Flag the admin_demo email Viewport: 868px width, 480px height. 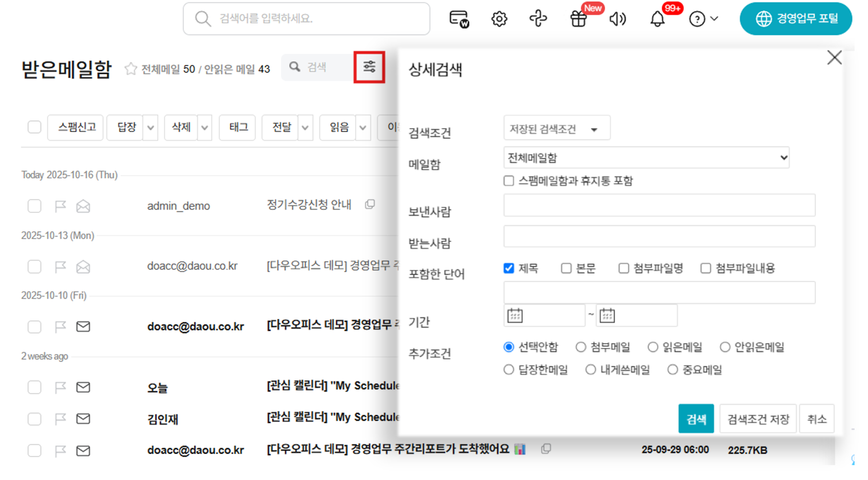click(x=60, y=206)
